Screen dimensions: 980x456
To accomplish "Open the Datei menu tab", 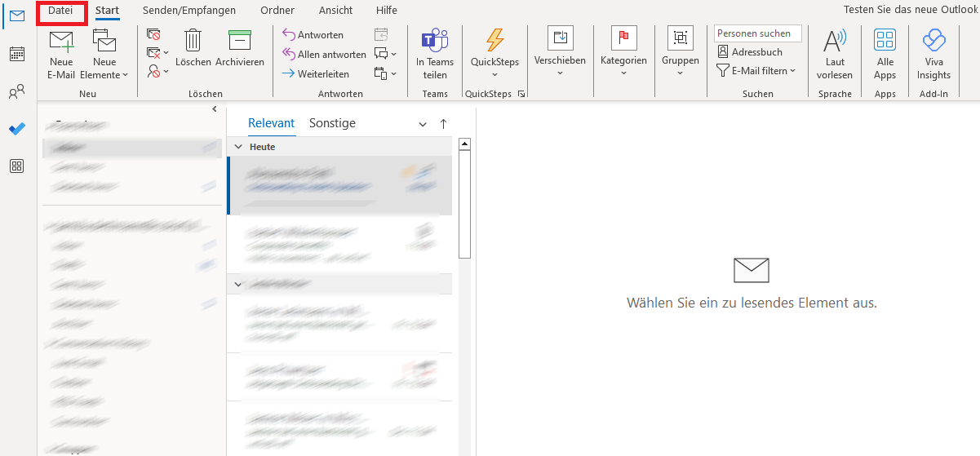I will click(x=60, y=11).
